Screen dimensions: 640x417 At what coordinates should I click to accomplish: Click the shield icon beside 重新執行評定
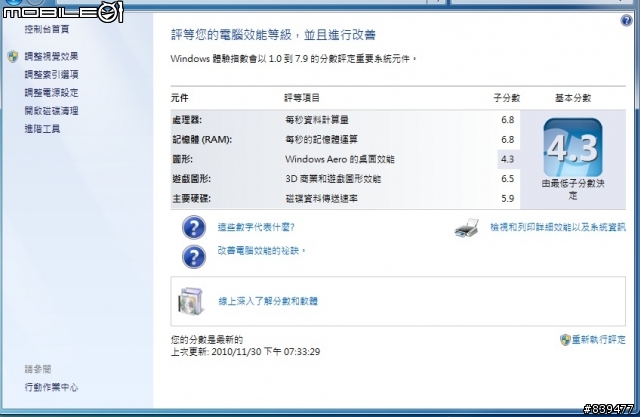[565, 339]
